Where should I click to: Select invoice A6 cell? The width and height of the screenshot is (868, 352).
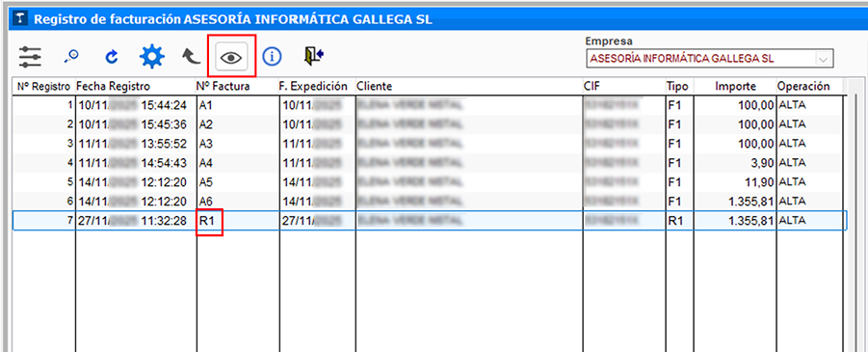tap(238, 202)
